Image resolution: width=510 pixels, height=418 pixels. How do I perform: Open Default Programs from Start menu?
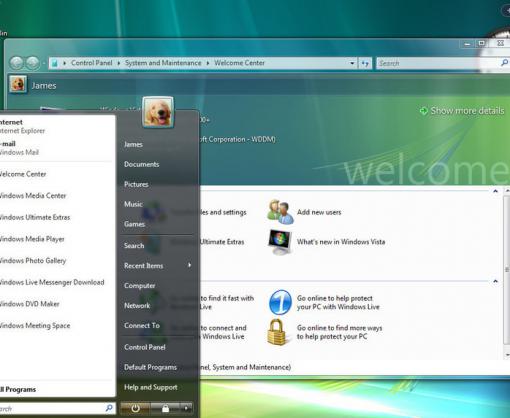pos(150,367)
